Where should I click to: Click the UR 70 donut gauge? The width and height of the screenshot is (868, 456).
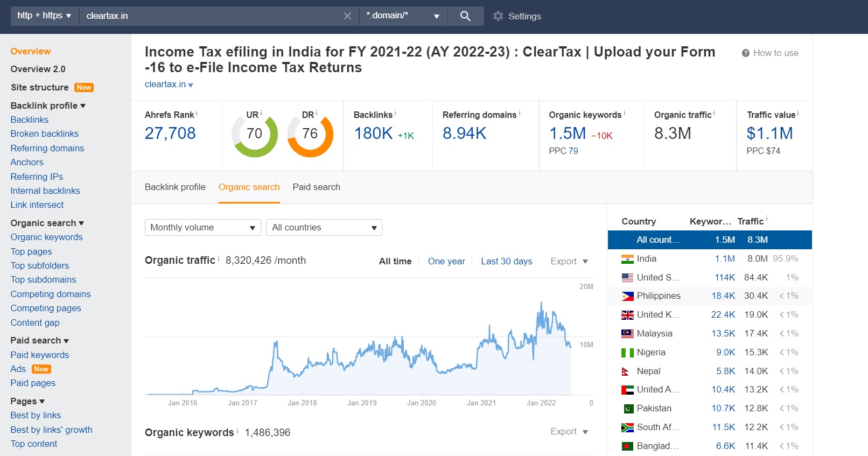pos(255,134)
